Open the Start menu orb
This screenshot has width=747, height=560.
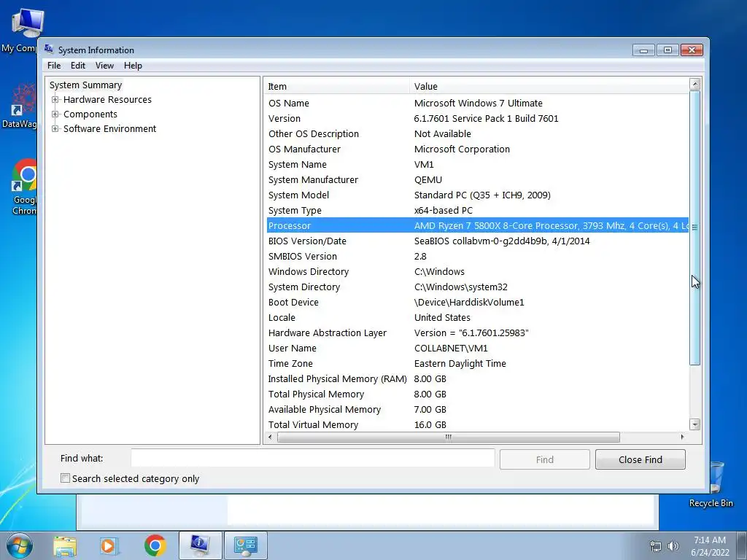[19, 545]
